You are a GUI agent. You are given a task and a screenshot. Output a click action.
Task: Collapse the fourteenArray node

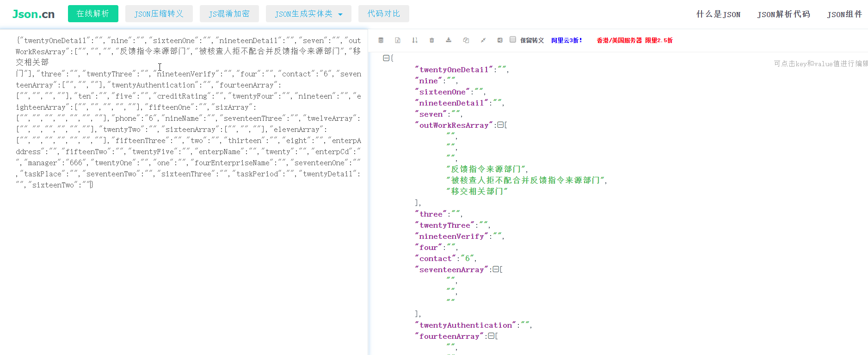pyautogui.click(x=491, y=336)
